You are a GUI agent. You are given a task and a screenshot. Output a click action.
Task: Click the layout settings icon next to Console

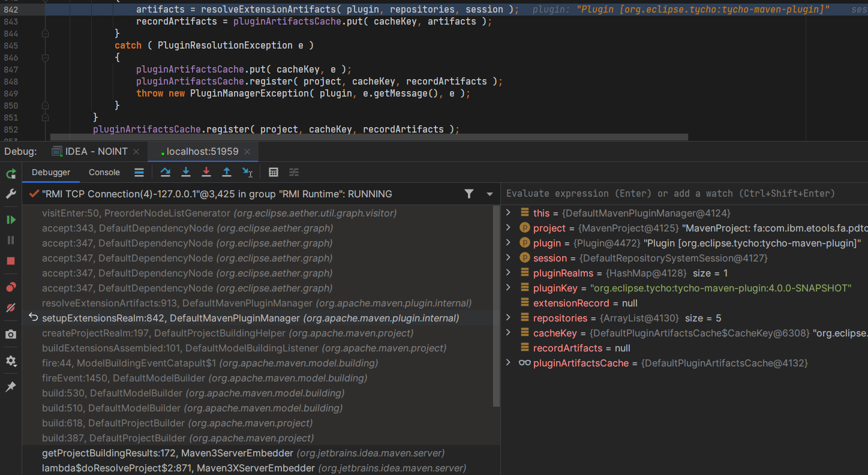tap(139, 172)
